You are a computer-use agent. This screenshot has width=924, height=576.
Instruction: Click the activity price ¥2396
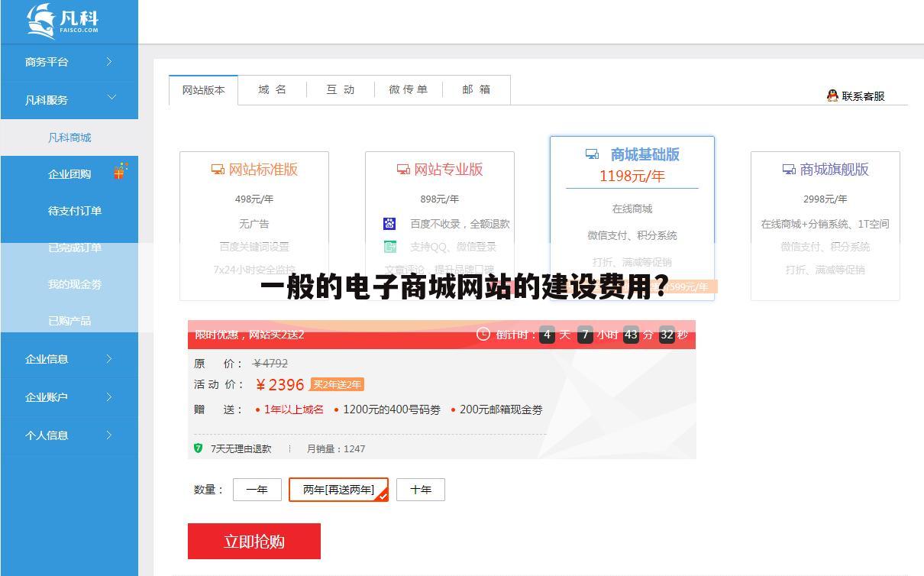(280, 384)
